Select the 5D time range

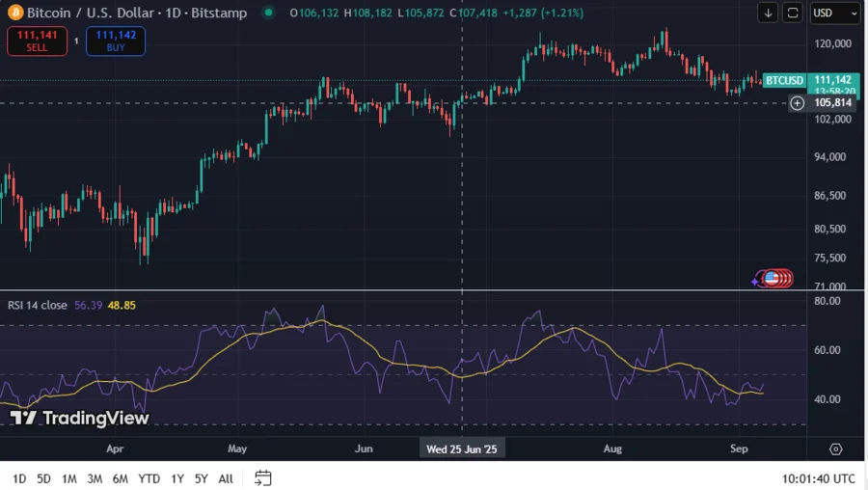pos(43,478)
